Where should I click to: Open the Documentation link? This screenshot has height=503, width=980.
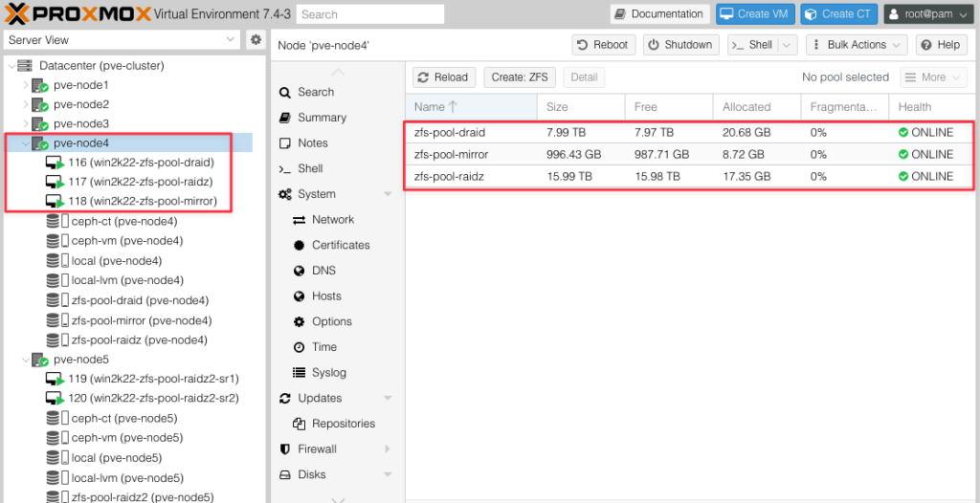pos(660,13)
